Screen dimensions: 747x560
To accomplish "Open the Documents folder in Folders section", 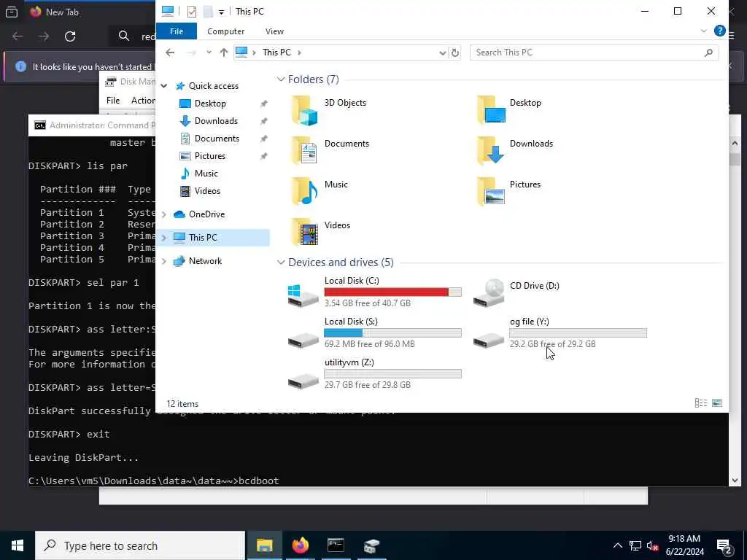I will pyautogui.click(x=330, y=151).
